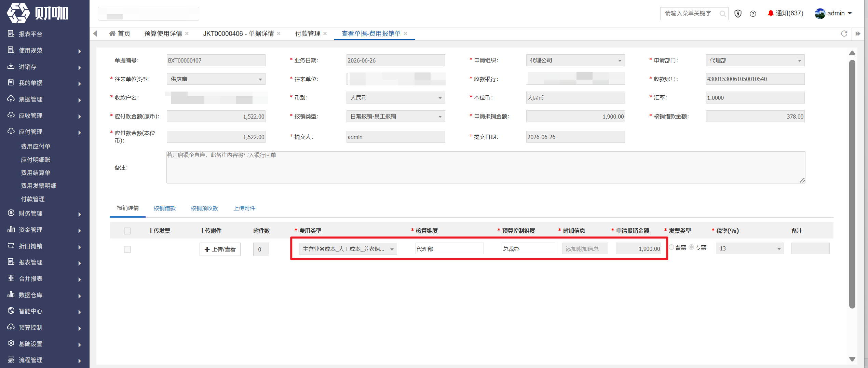This screenshot has width=868, height=368.
Task: Toggle the header checkbox in detail table
Action: 127,231
